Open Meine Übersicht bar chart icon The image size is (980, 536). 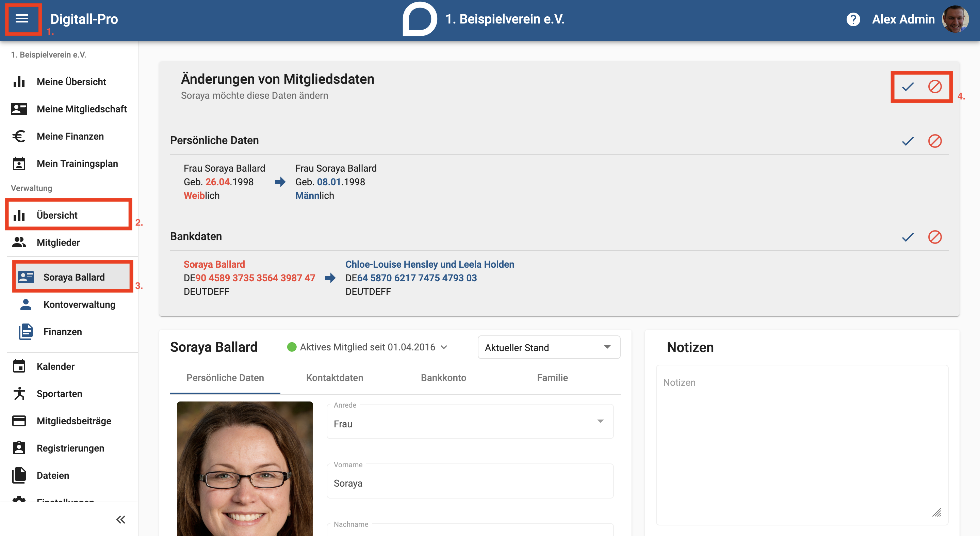[x=19, y=82]
